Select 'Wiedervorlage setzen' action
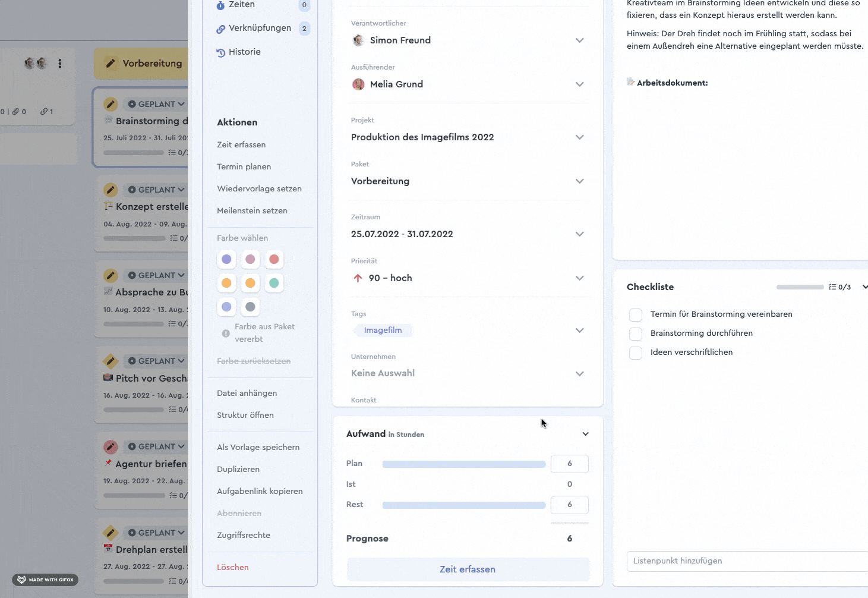The height and width of the screenshot is (598, 868). pyautogui.click(x=259, y=188)
